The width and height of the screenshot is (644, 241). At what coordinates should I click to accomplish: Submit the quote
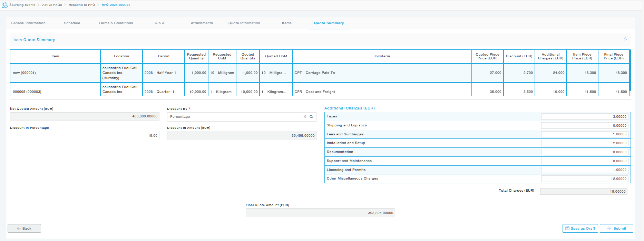click(x=616, y=228)
